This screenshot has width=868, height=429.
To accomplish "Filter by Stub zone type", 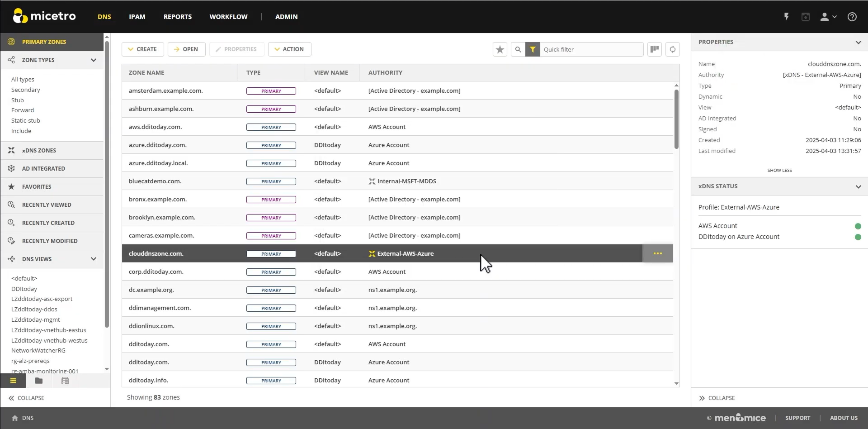I will coord(18,100).
